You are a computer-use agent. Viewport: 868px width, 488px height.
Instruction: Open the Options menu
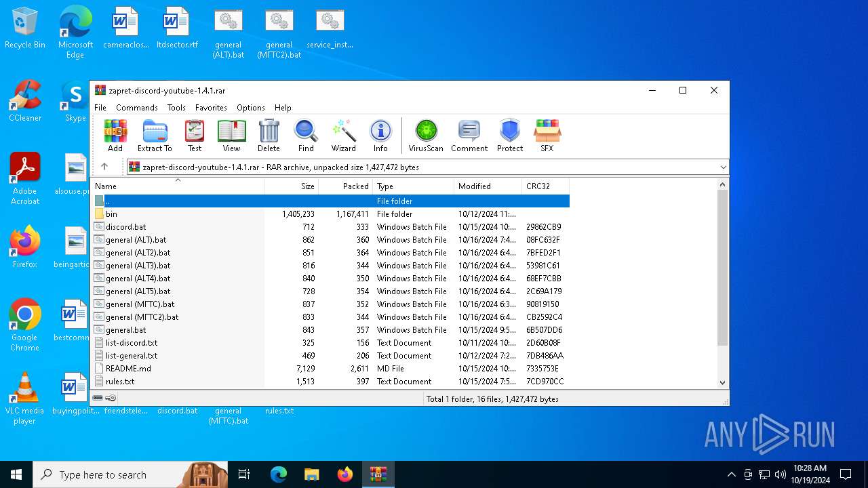click(x=251, y=107)
